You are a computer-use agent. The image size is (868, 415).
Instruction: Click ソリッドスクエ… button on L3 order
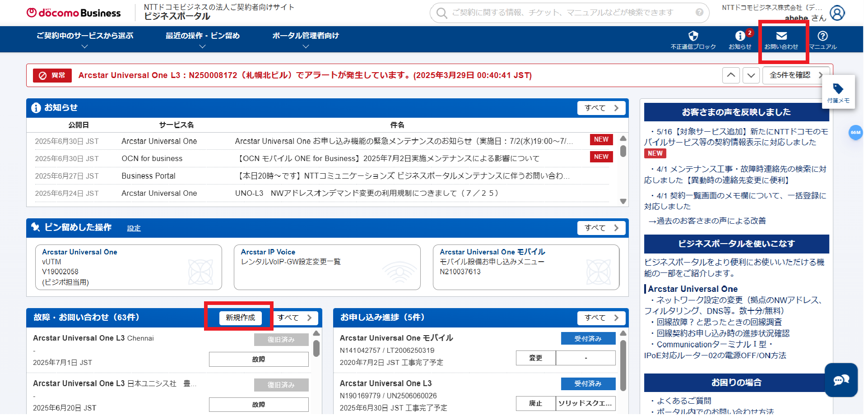pos(585,404)
